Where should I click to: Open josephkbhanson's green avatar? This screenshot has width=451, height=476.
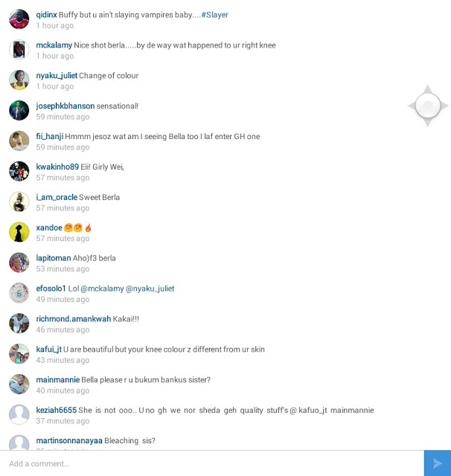pyautogui.click(x=19, y=110)
